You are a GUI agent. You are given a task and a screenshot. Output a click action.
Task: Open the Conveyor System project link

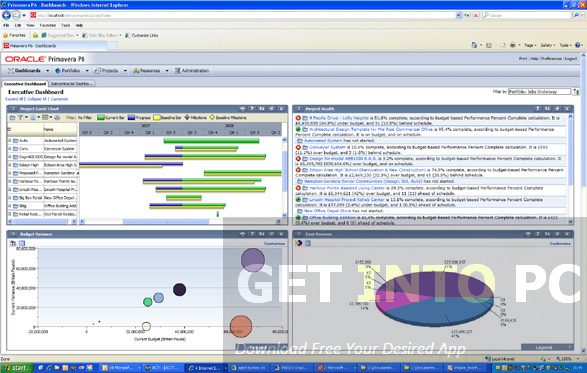click(327, 148)
